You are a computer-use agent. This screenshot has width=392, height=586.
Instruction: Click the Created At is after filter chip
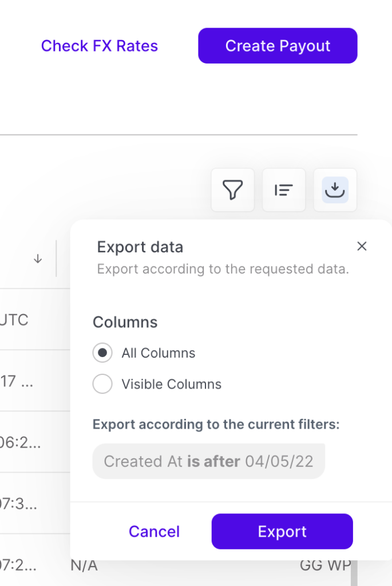pyautogui.click(x=209, y=461)
